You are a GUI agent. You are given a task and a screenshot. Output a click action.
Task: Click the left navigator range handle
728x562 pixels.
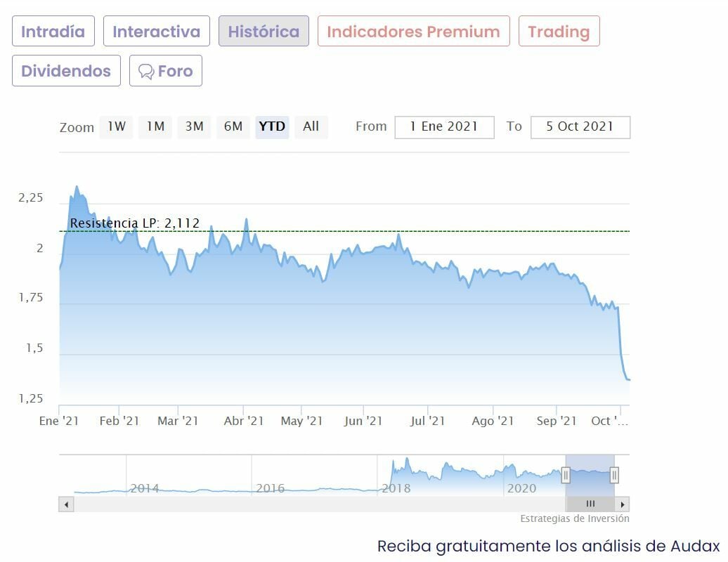click(x=566, y=476)
